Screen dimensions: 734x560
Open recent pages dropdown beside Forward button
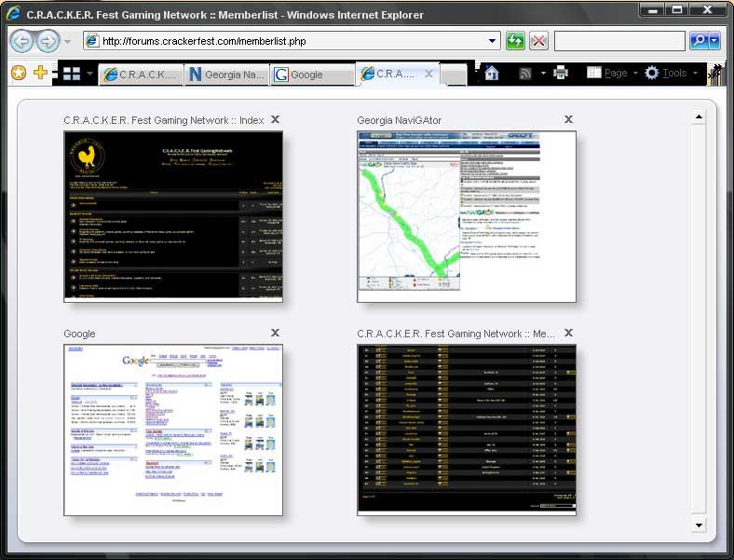pos(68,42)
